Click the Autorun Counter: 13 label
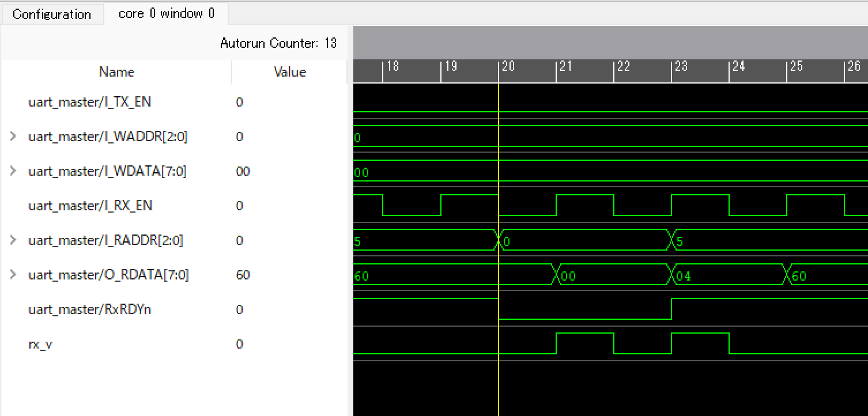868x416 pixels. tap(278, 43)
